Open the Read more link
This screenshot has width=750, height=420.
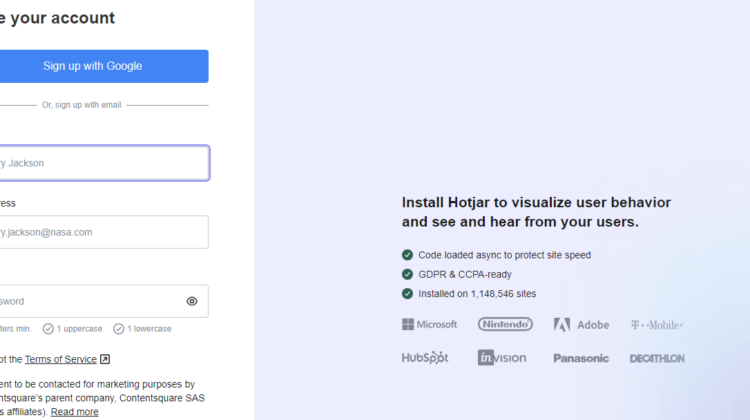tap(75, 412)
